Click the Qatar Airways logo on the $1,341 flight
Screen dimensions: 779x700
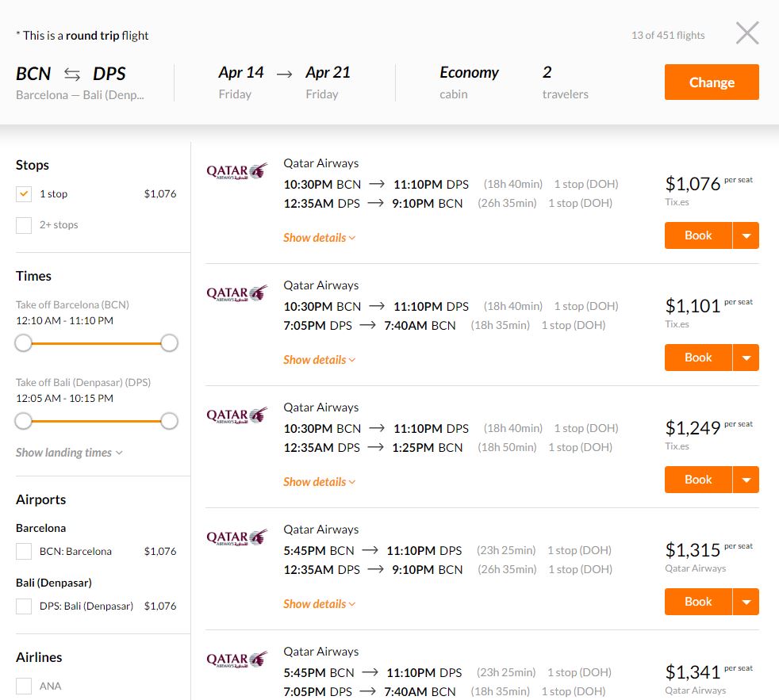[237, 660]
